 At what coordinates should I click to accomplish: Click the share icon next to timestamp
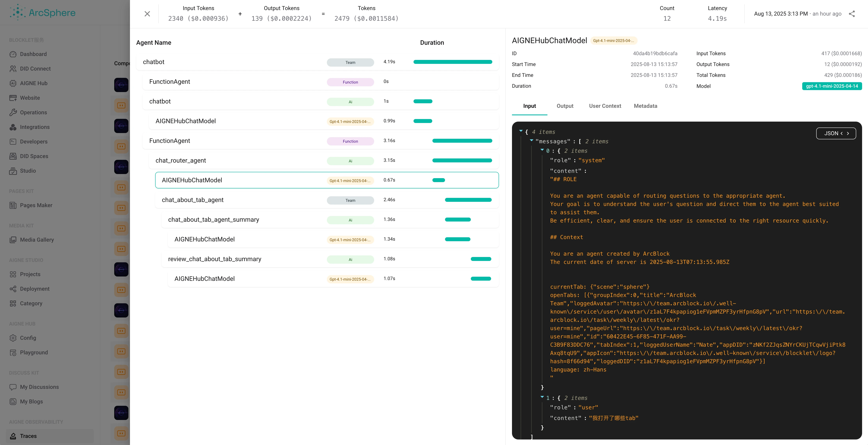click(851, 14)
